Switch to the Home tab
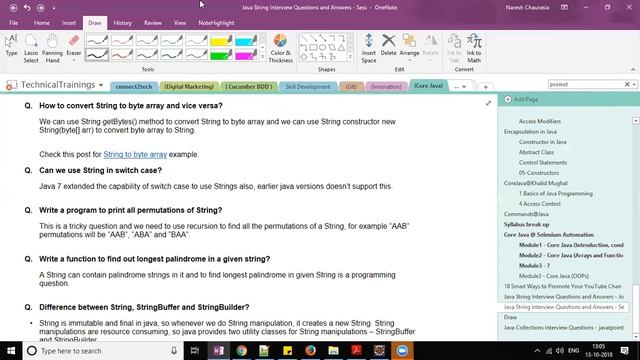640x360 pixels. click(42, 23)
